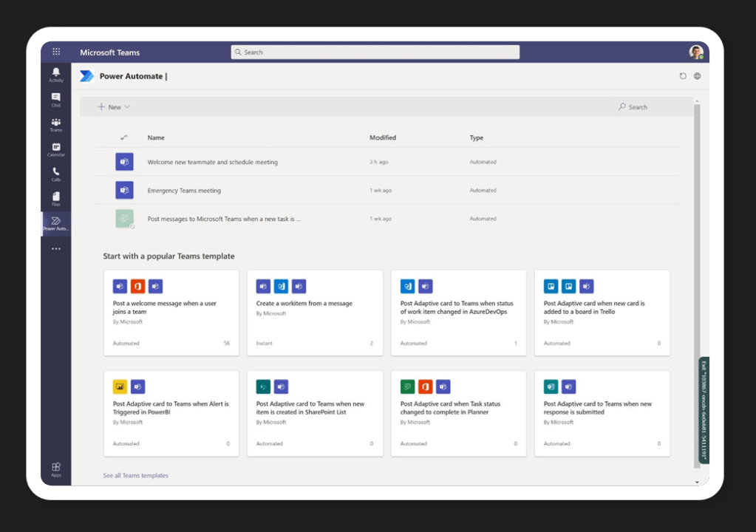Open more apps ellipsis in sidebar
Viewport: 756px width, 532px height.
coord(56,249)
